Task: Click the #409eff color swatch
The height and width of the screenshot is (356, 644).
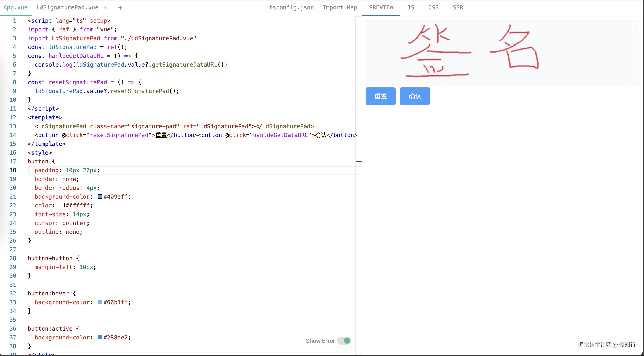Action: click(100, 197)
